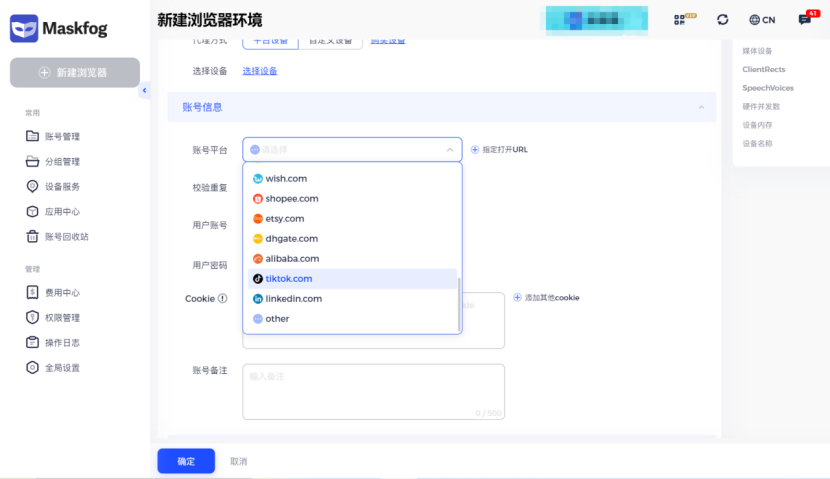Open 应用中心 in the sidebar

[53, 212]
